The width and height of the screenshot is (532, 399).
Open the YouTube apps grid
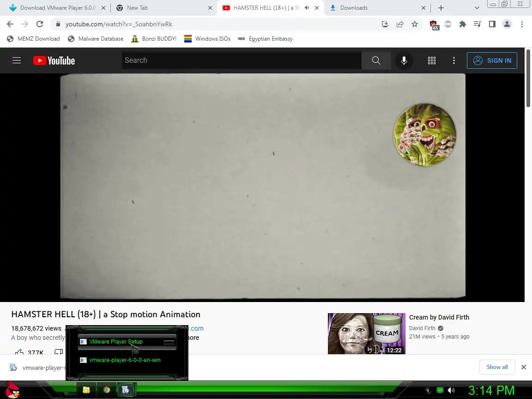pyautogui.click(x=432, y=60)
